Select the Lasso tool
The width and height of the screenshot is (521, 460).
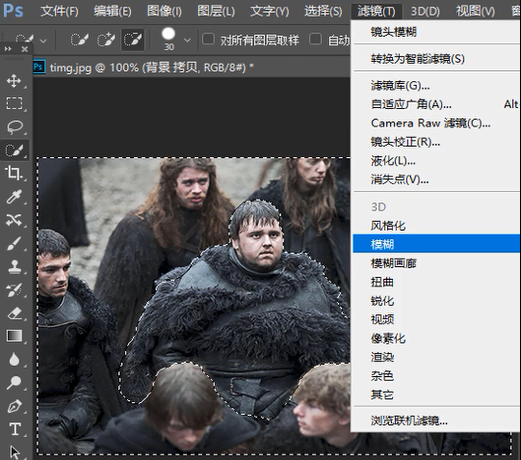coord(14,127)
